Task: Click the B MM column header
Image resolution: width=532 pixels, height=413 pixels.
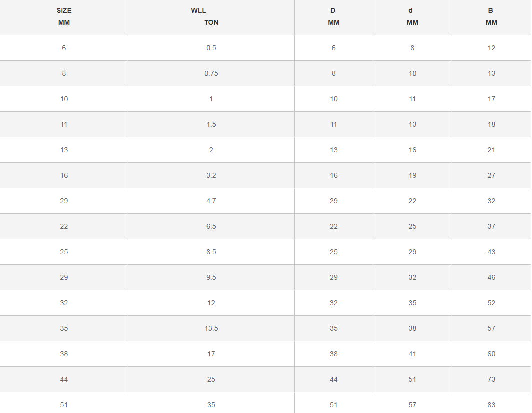Action: (x=491, y=16)
